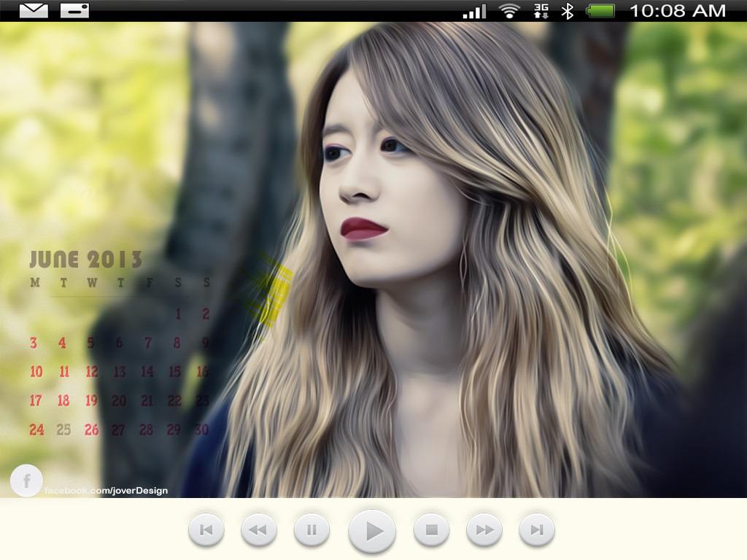Select date 4 on the calendar
Screen dimensions: 747x560
point(62,343)
